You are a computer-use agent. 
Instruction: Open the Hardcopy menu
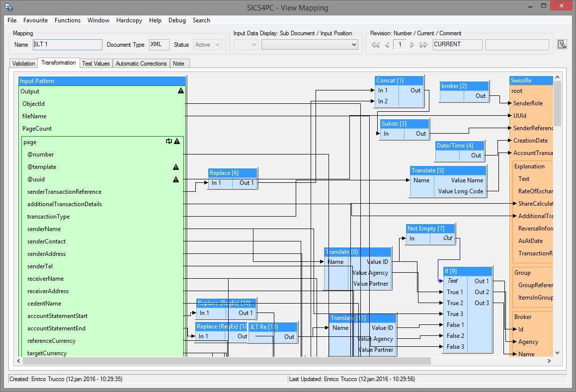129,20
